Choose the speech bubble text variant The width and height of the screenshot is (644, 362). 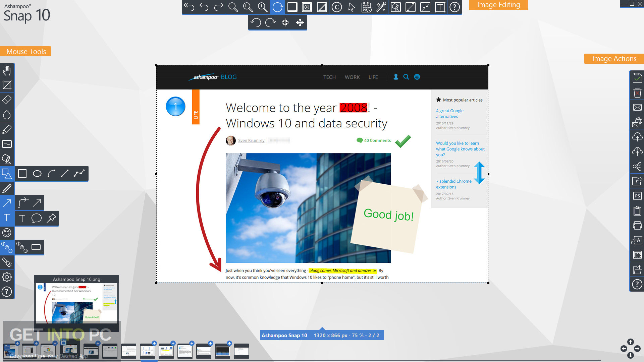tap(37, 218)
